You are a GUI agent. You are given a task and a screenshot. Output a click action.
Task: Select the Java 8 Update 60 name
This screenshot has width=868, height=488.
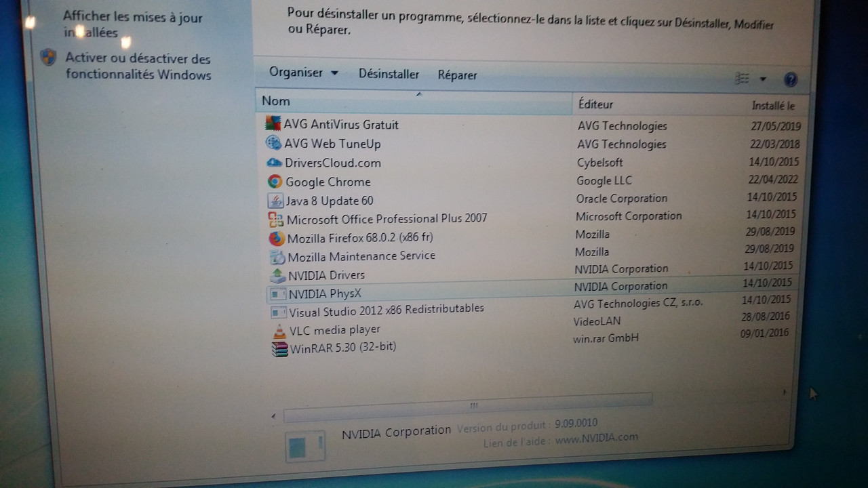coord(330,201)
